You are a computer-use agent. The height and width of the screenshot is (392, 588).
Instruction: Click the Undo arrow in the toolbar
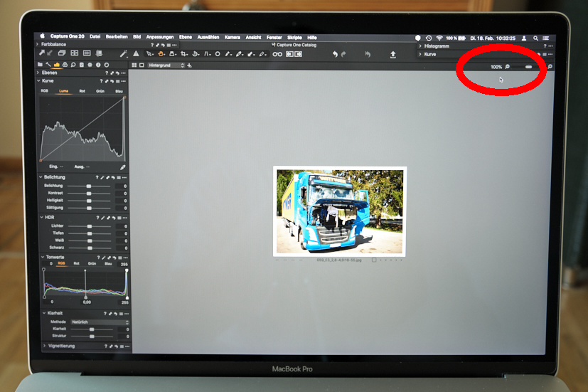(x=335, y=54)
